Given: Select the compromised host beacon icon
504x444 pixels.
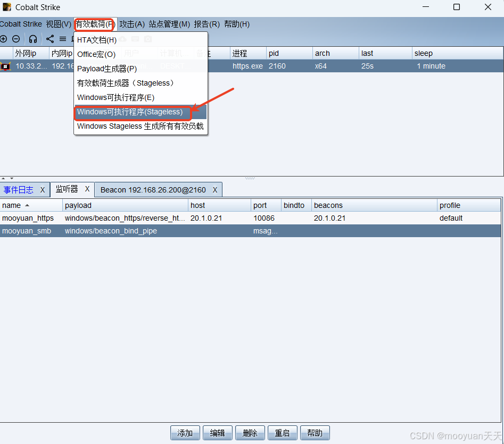Looking at the screenshot, I should coord(5,66).
